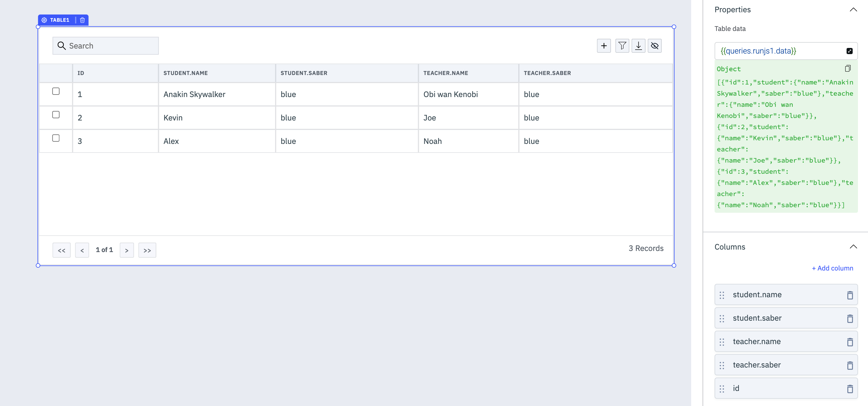Image resolution: width=868 pixels, height=406 pixels.
Task: Tick the checkbox for Alex's row
Action: click(56, 138)
